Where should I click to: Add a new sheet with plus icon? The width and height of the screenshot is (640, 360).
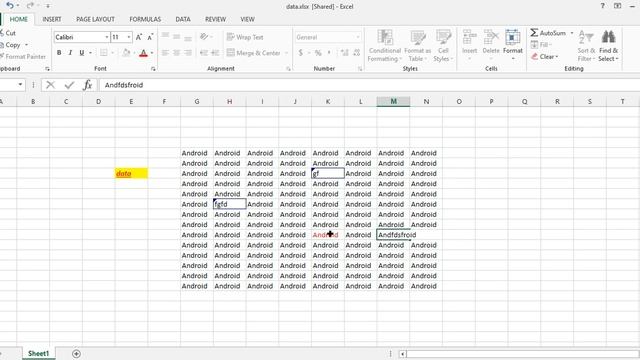[x=76, y=354]
